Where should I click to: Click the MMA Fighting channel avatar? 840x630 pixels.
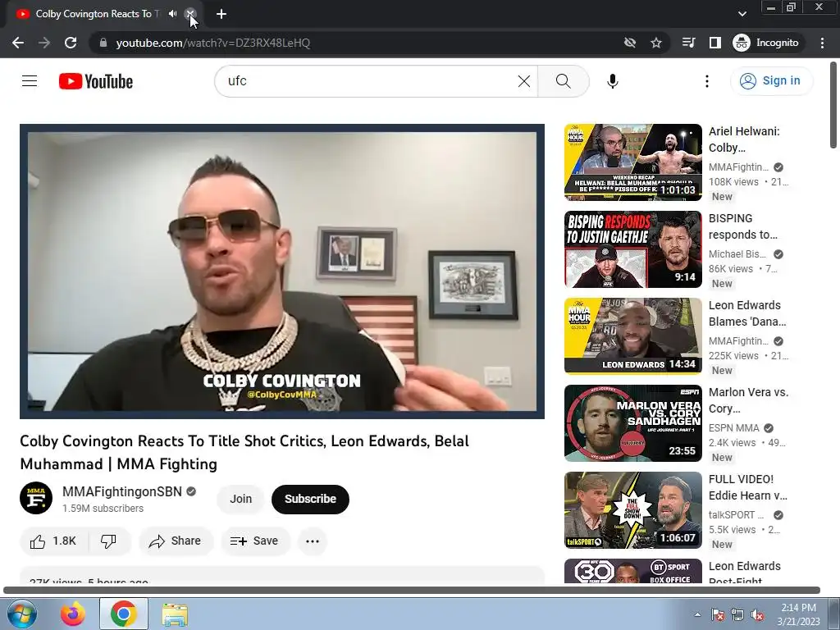click(x=36, y=498)
